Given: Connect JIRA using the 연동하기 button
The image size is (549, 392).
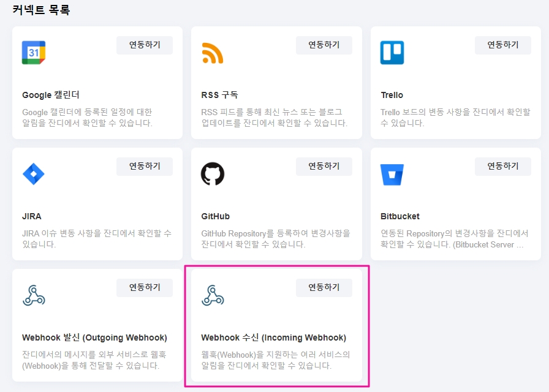Looking at the screenshot, I should (145, 166).
